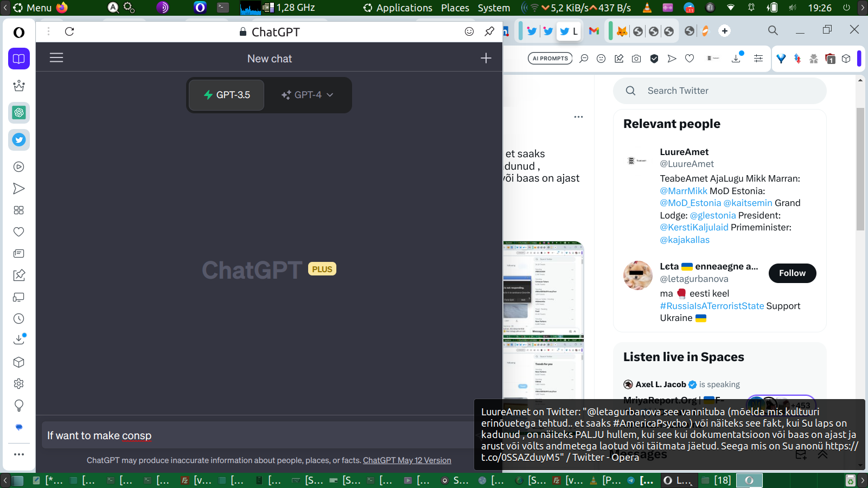The image size is (868, 488).
Task: Click the AI PROMPTS button
Action: 550,59
